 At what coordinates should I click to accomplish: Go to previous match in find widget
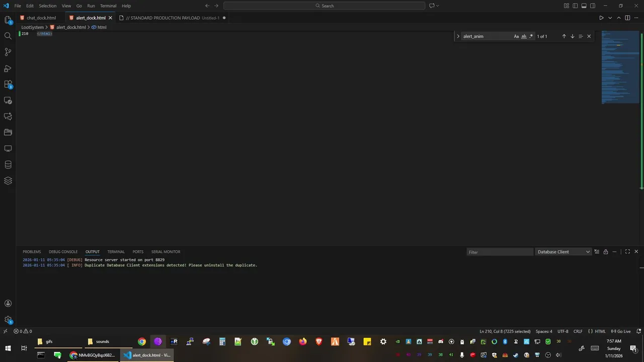[564, 36]
